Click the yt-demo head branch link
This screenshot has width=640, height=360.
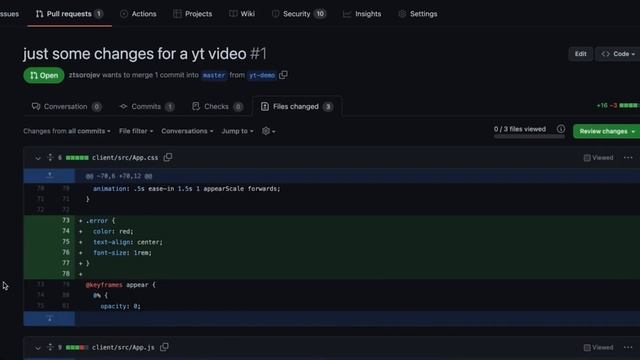click(x=262, y=75)
